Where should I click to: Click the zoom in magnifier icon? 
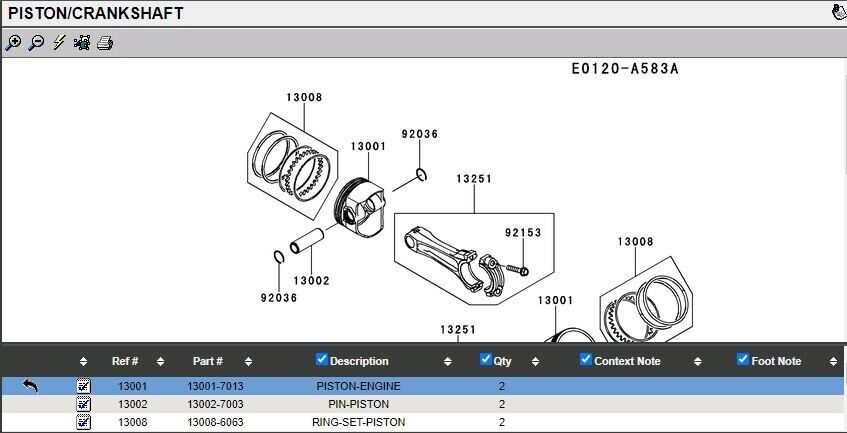[13, 43]
